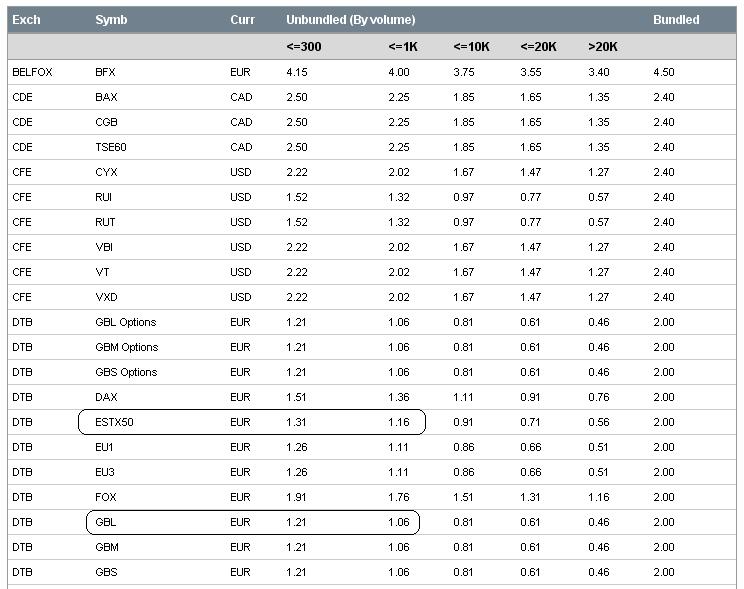Image resolution: width=744 pixels, height=589 pixels.
Task: Select the TSE60 symbol
Action: point(111,147)
